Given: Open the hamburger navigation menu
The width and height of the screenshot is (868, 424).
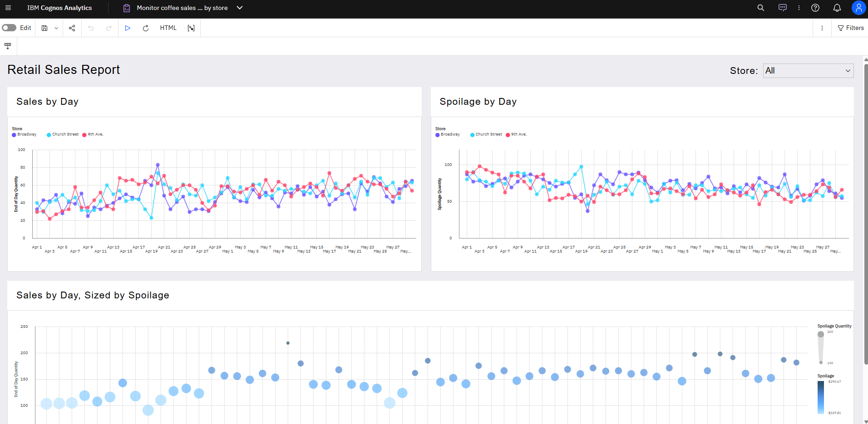Looking at the screenshot, I should click(x=8, y=8).
